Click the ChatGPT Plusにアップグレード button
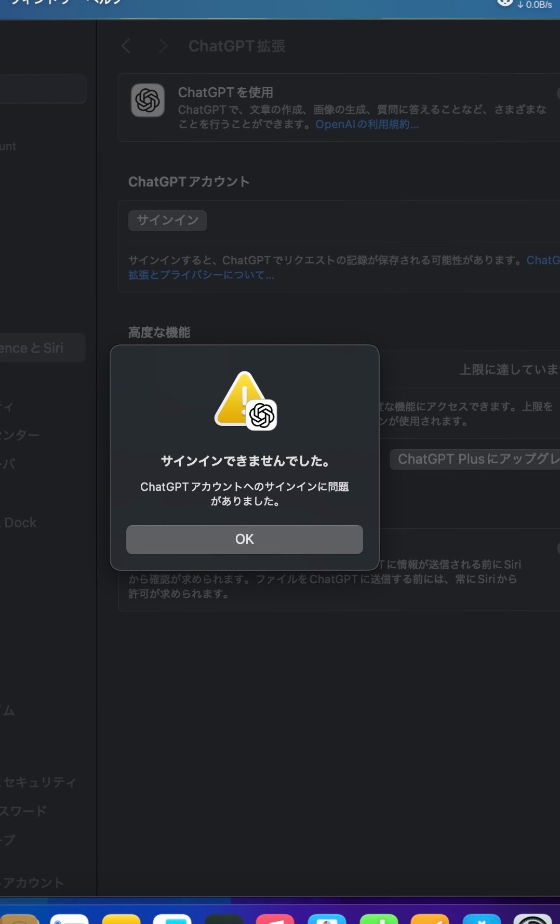 pyautogui.click(x=475, y=459)
